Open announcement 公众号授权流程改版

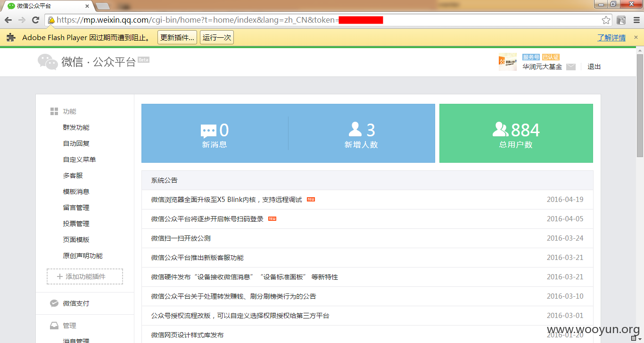pos(240,316)
